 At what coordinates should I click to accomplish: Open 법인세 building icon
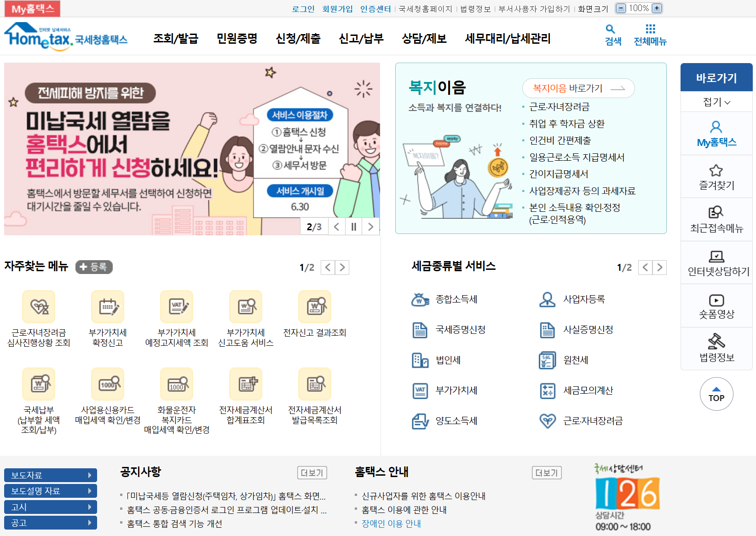click(x=420, y=361)
